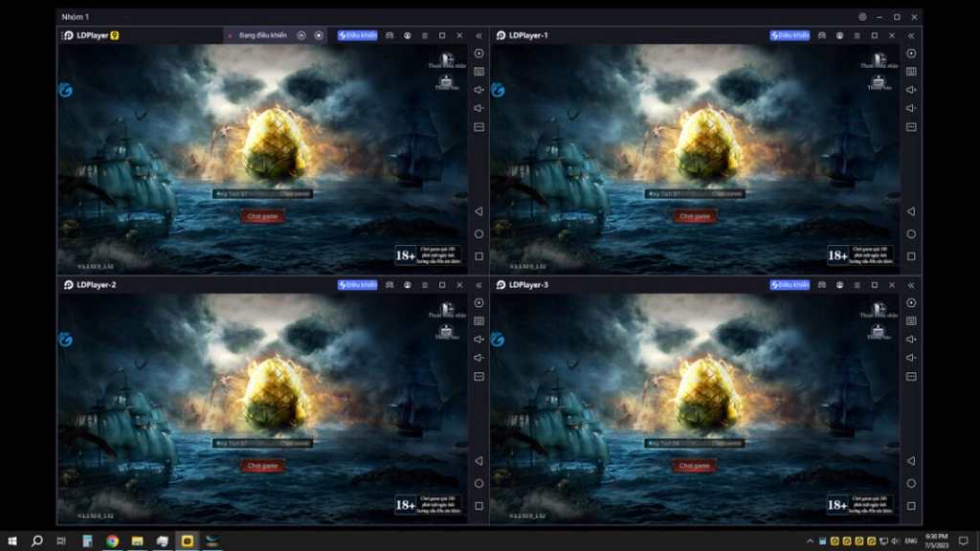Open the Thông báo notice icon in LDPlayer-1 game

pos(879,82)
